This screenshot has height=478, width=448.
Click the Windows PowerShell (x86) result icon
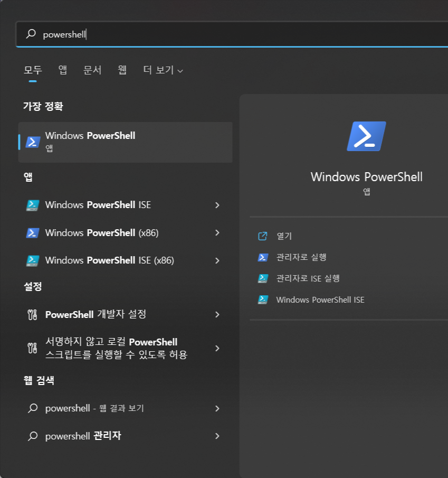click(33, 233)
